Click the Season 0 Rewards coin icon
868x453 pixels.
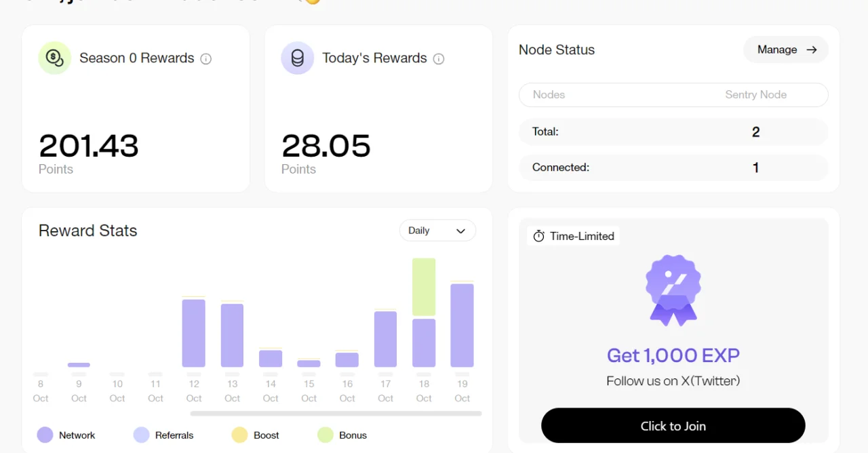(55, 58)
